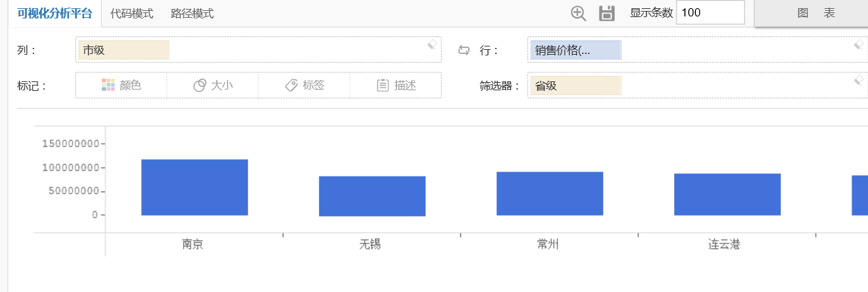Click the 无锡 bar in chart

click(372, 196)
